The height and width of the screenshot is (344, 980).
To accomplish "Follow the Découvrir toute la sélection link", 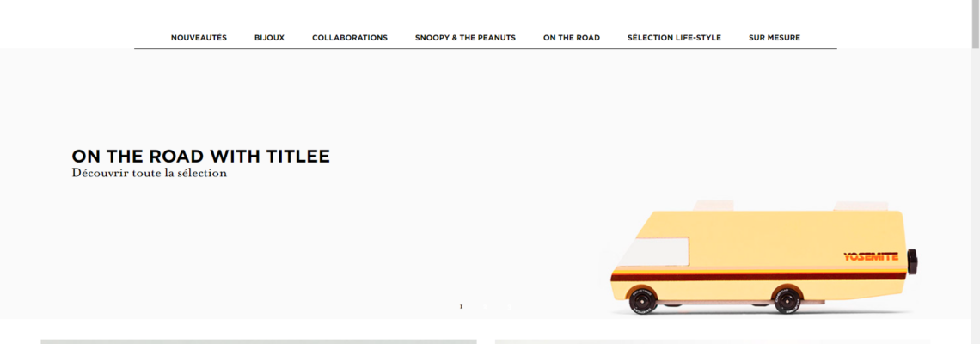I will [x=150, y=173].
